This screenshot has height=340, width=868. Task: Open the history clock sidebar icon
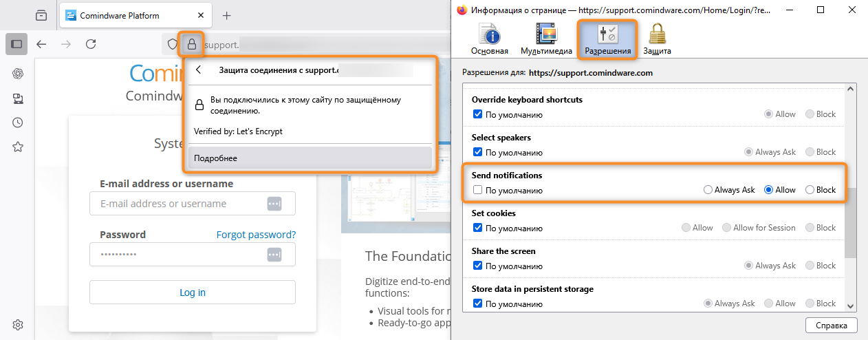(x=18, y=123)
